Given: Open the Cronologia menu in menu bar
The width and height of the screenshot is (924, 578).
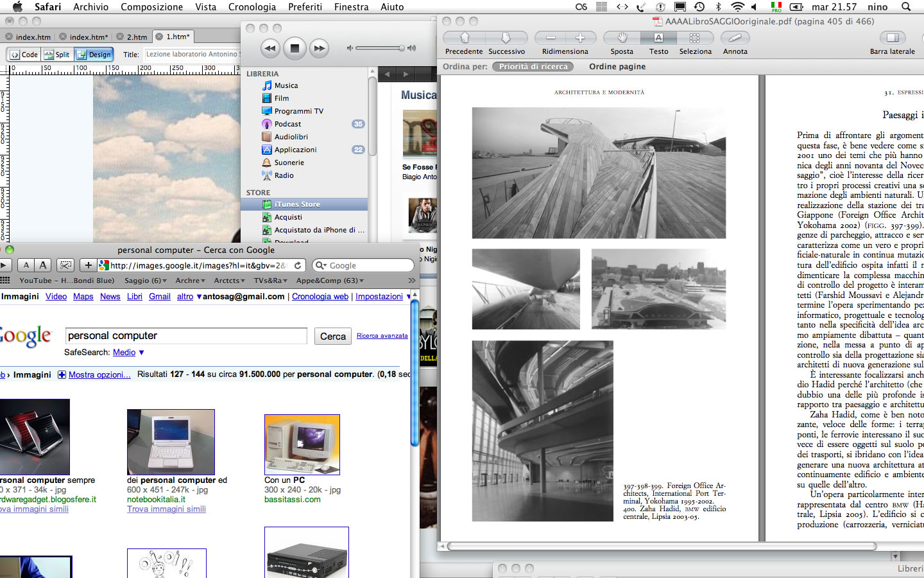Looking at the screenshot, I should click(252, 6).
